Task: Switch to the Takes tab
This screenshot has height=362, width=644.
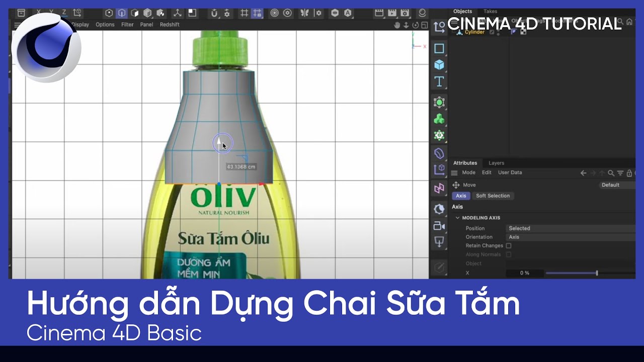Action: pos(490,12)
